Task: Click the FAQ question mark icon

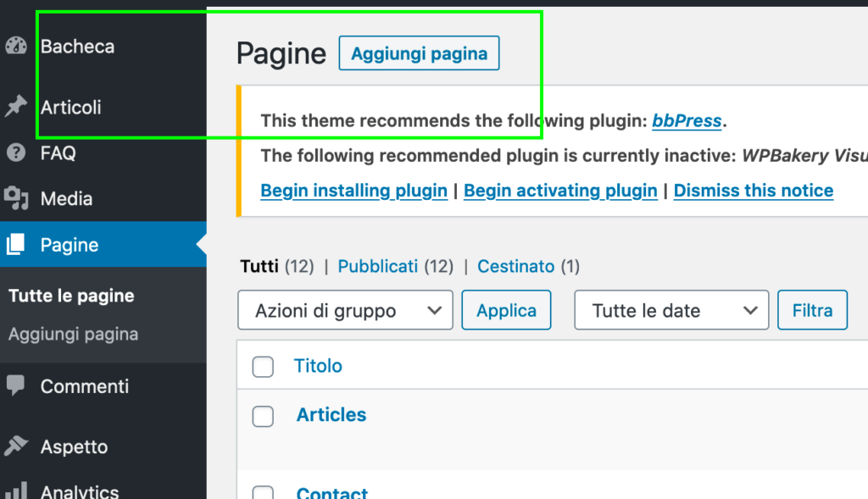Action: (16, 153)
